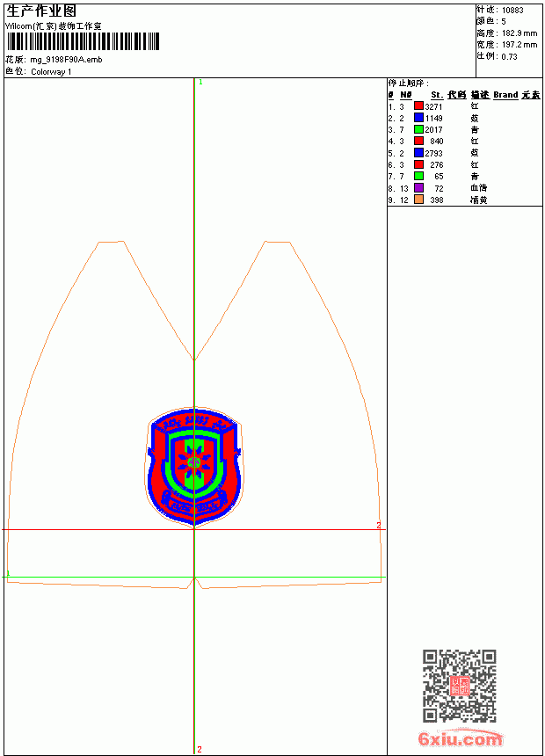
Task: Click the N# column header
Action: [405, 95]
